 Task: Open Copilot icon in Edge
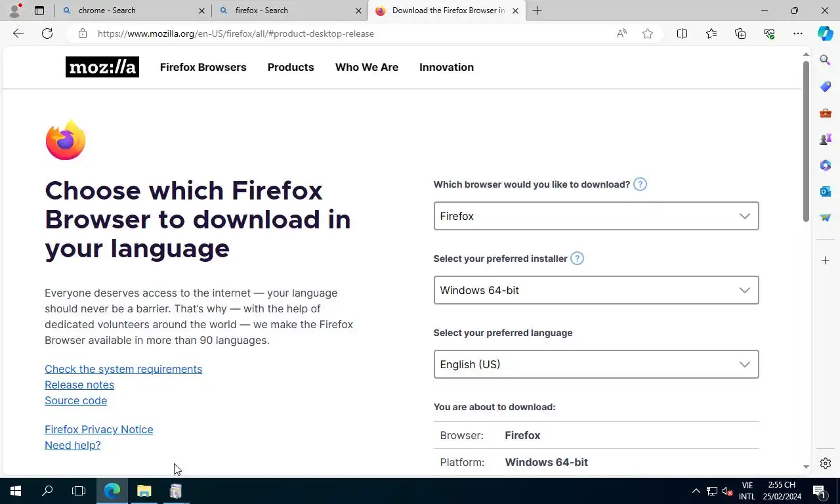click(826, 33)
